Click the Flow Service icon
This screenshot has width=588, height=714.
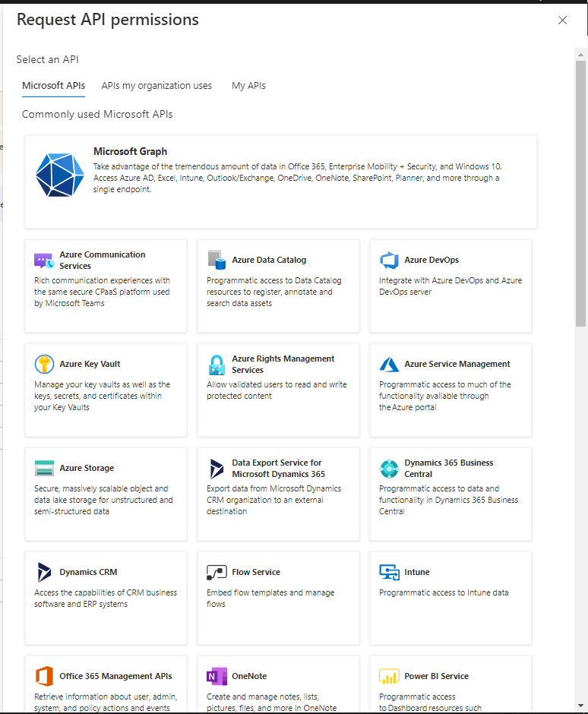tap(217, 573)
